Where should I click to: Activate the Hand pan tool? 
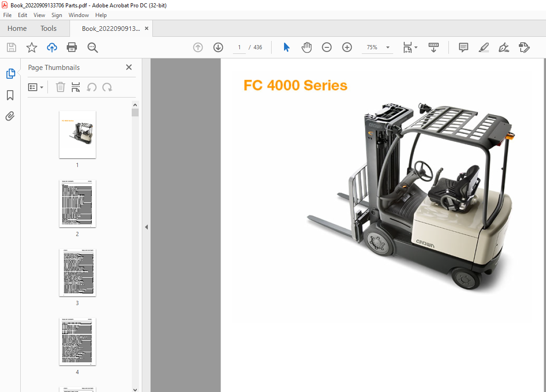(x=307, y=47)
